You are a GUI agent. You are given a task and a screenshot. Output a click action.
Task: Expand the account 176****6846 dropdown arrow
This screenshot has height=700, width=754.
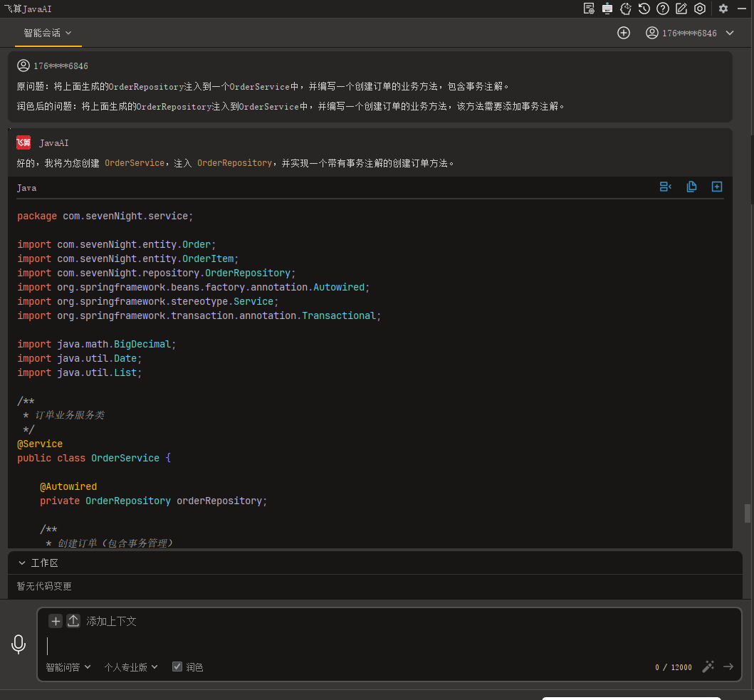[730, 33]
